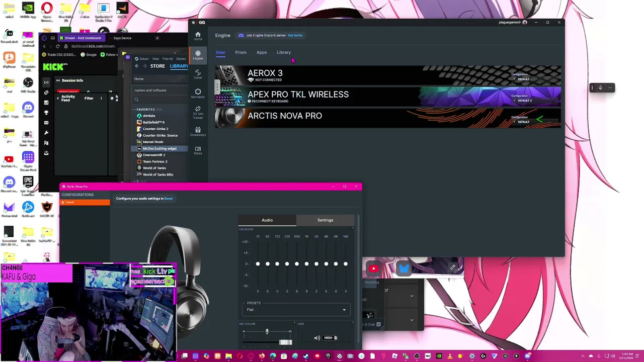Expand the upper chevron in panel behind
The image size is (644, 362).
tap(412, 296)
